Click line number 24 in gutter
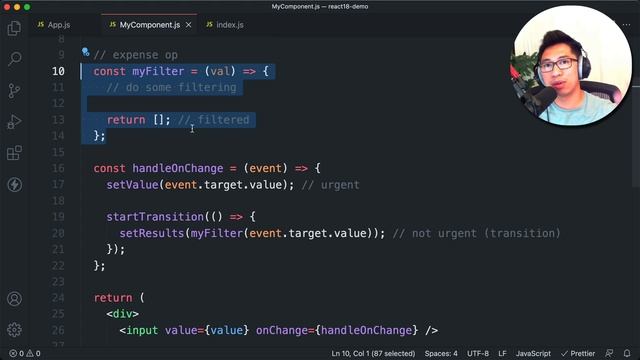 [58, 298]
